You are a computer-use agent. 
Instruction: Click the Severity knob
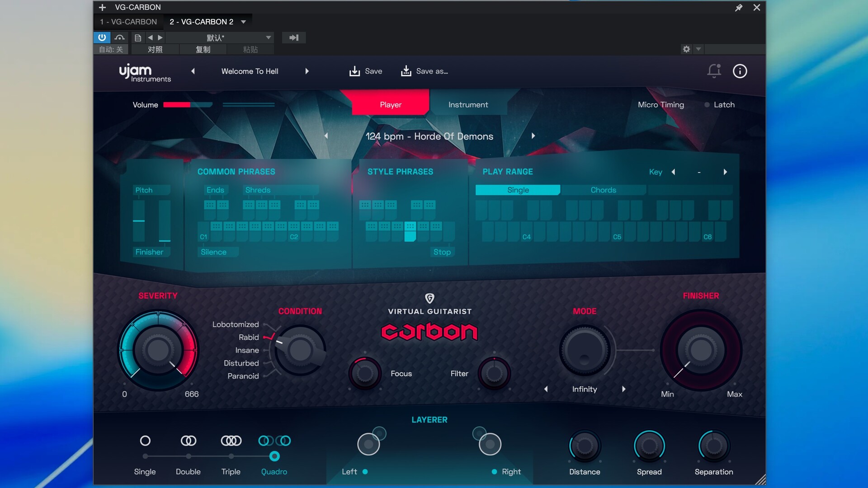[x=158, y=350]
